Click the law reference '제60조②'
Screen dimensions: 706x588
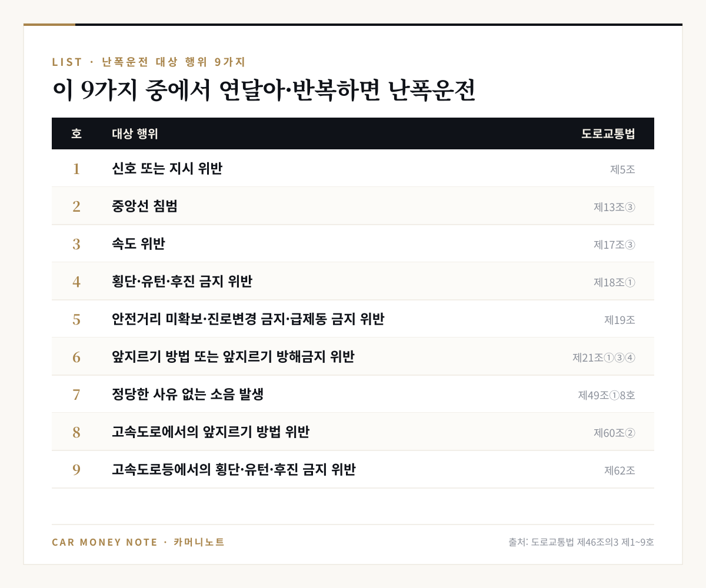(614, 433)
